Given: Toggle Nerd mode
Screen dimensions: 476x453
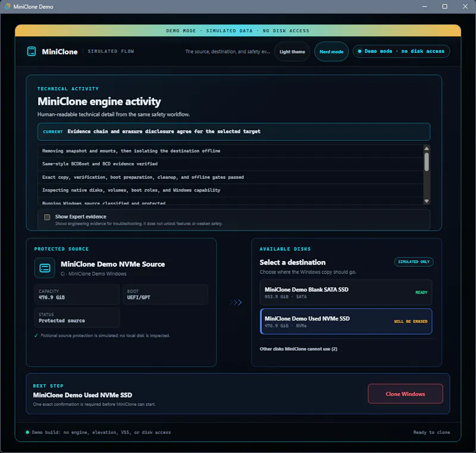Looking at the screenshot, I should pyautogui.click(x=331, y=52).
